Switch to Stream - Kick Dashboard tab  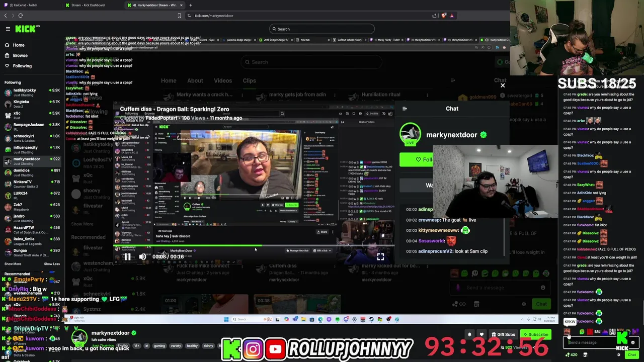pos(88,5)
